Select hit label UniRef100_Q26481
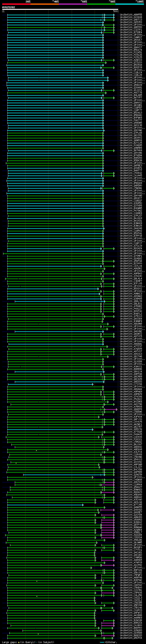 pyautogui.click(x=131, y=87)
